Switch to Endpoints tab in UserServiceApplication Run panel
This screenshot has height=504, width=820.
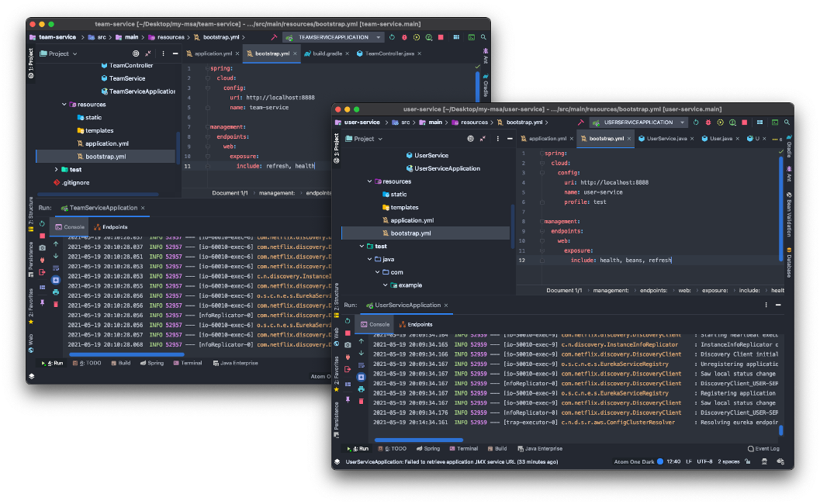click(x=416, y=324)
